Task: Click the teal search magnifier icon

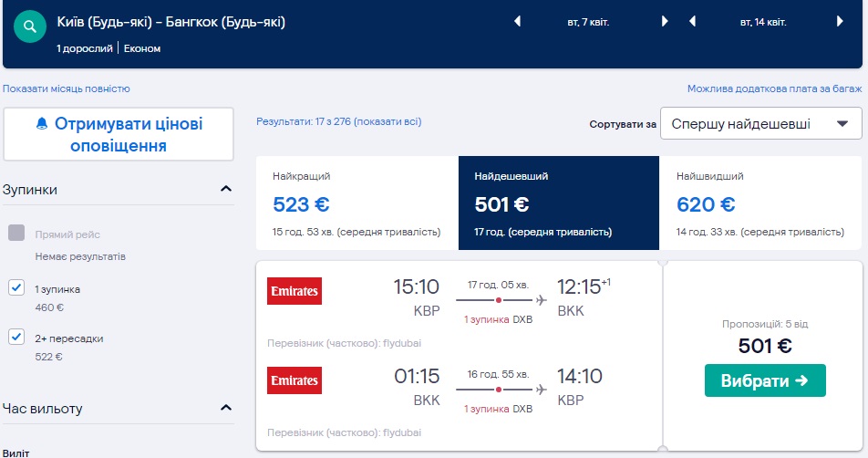Action: pos(30,27)
